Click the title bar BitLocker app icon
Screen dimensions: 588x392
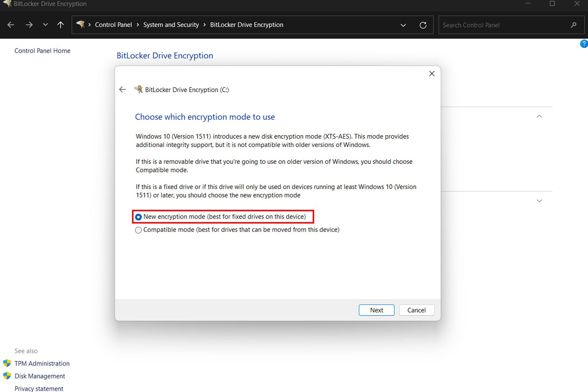7,4
